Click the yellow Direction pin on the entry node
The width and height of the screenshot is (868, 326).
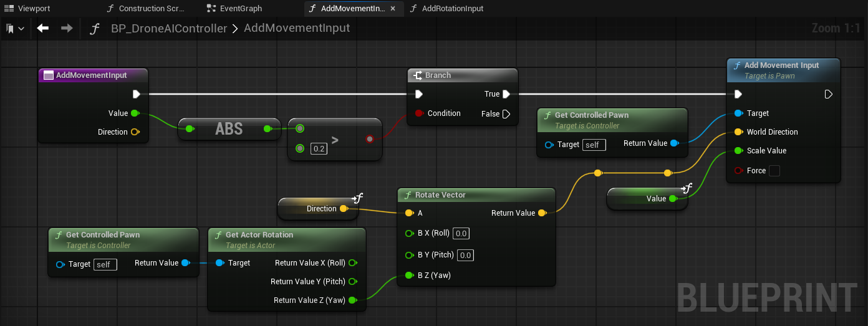click(135, 132)
